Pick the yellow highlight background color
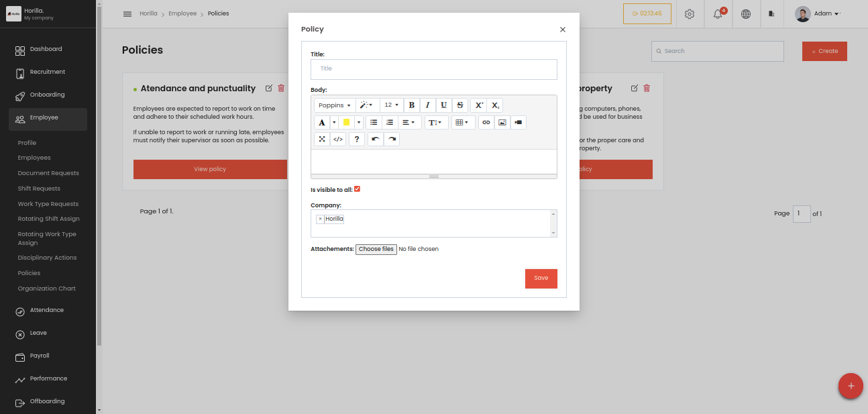This screenshot has height=414, width=868. [x=347, y=122]
